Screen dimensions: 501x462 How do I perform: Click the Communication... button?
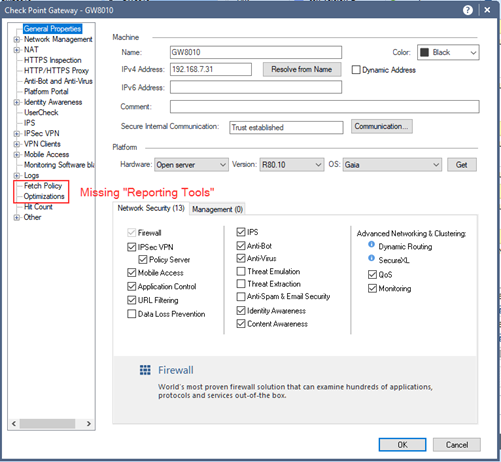pyautogui.click(x=382, y=127)
